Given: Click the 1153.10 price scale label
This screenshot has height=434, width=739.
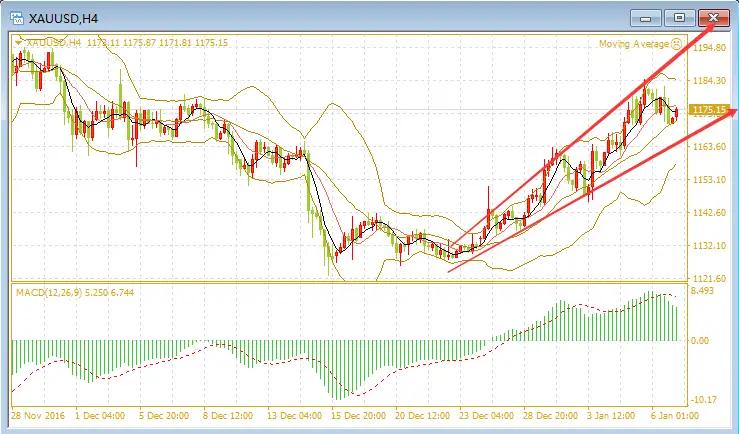Looking at the screenshot, I should (x=709, y=180).
